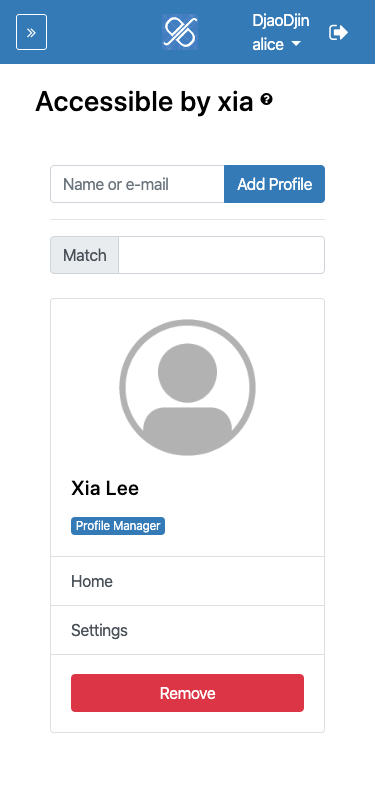Image resolution: width=375 pixels, height=793 pixels.
Task: Click the DjaoDjin site name text
Action: (281, 21)
